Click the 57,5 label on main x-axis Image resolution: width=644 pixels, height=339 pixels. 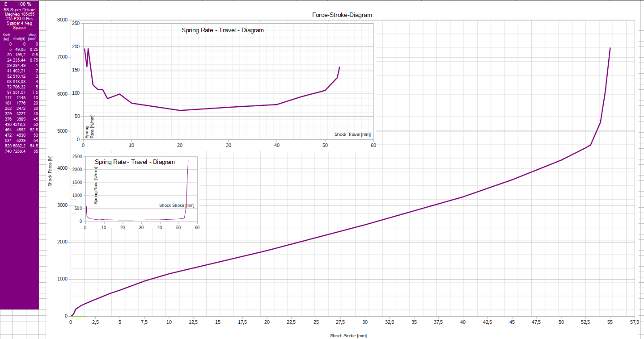[635, 322]
